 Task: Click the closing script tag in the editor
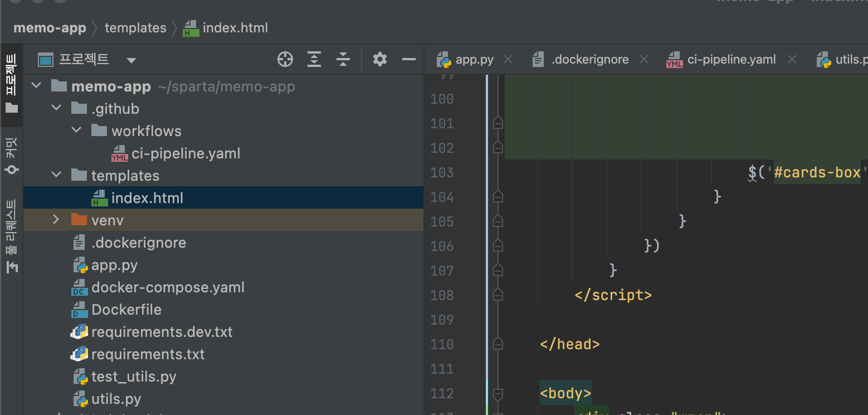(x=613, y=295)
